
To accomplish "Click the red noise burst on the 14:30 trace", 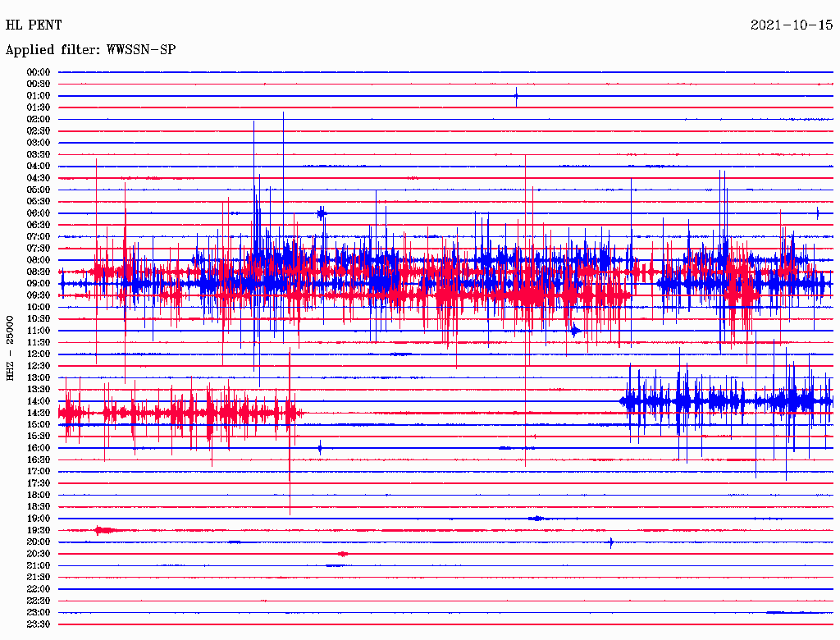I will point(180,413).
